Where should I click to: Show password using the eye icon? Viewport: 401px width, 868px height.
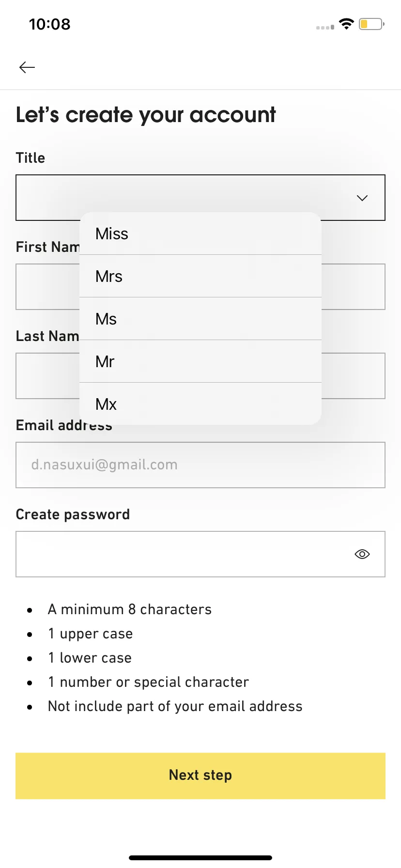362,554
